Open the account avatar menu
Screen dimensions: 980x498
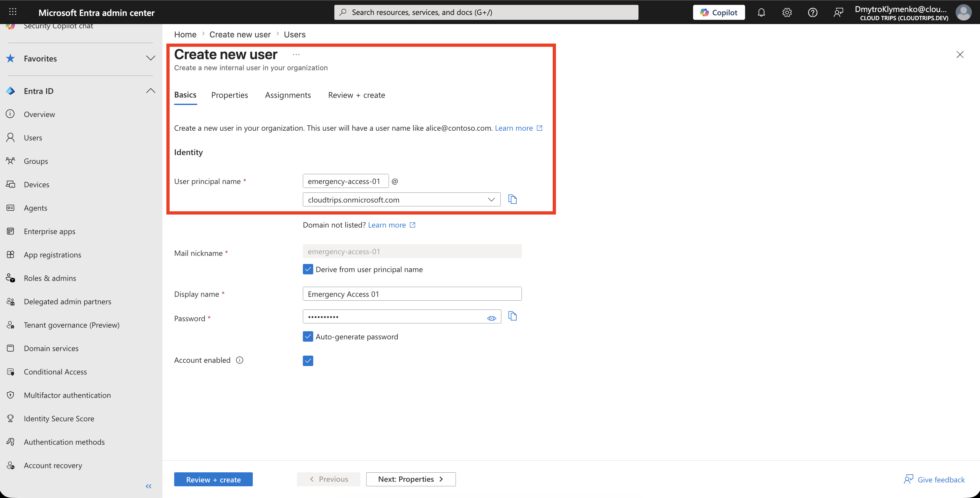point(964,12)
